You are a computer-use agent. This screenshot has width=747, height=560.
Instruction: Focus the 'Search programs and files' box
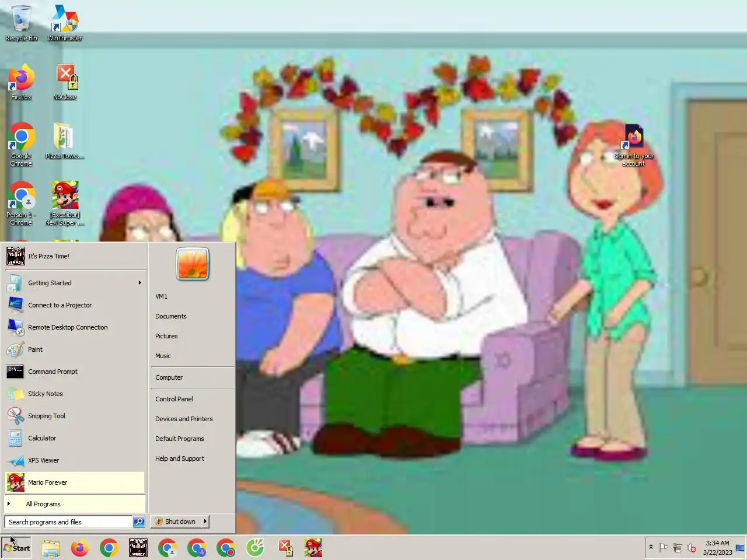68,522
